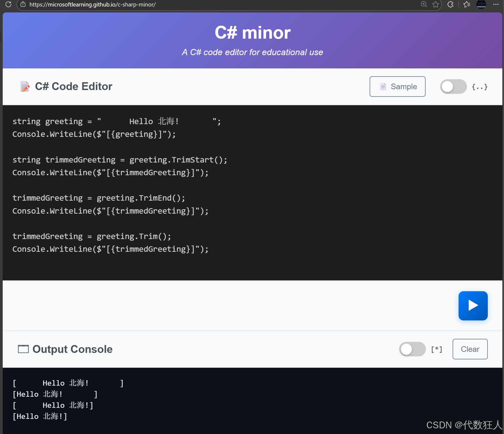Click the first output line with padded Hello
Screen dimensions: 504x434
click(68, 383)
